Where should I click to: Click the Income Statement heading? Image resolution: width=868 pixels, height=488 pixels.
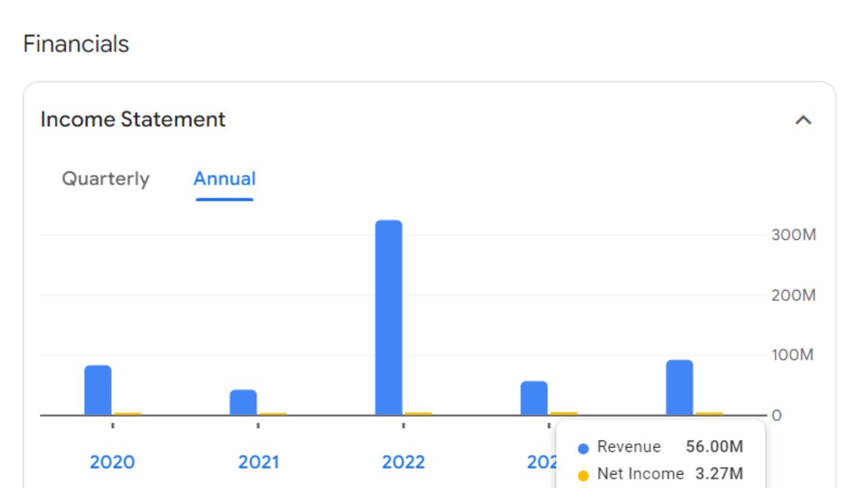[133, 119]
